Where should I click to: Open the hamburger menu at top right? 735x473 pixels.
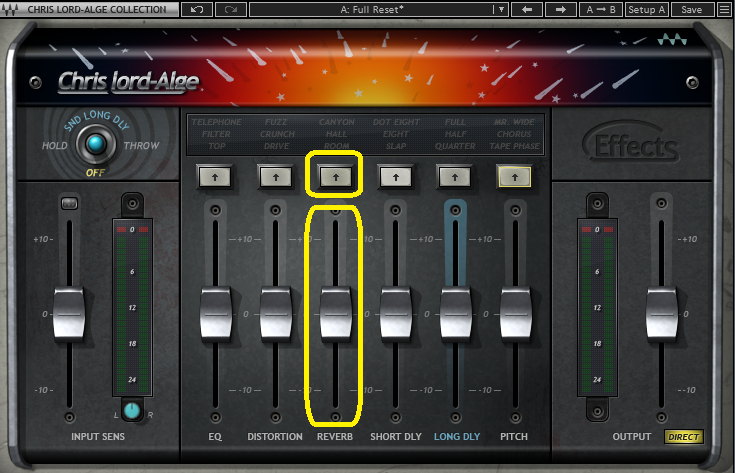[723, 9]
